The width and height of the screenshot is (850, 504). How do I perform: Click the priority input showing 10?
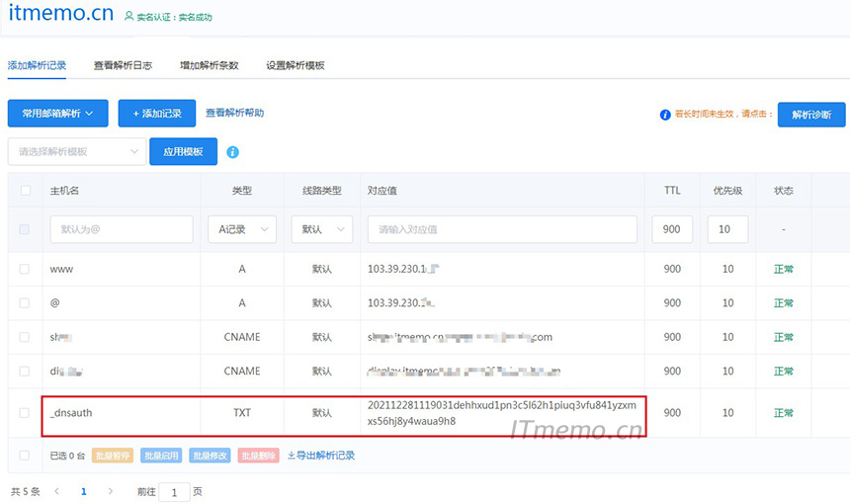pyautogui.click(x=728, y=229)
